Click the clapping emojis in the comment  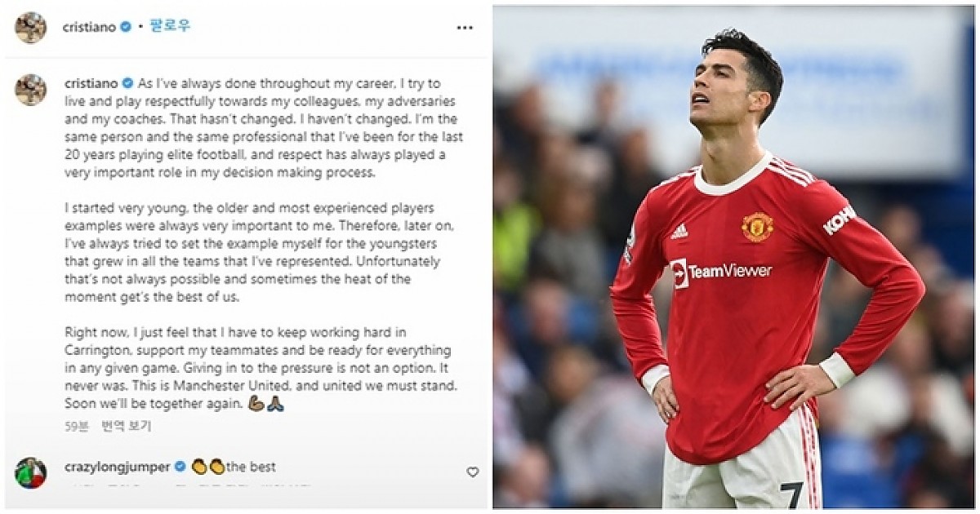pos(207,467)
